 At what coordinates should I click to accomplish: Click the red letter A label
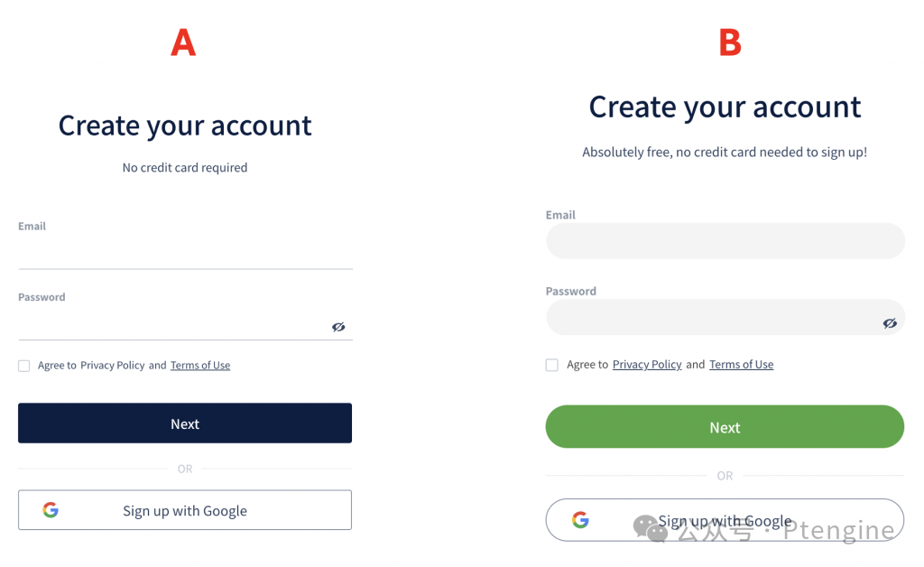[183, 42]
